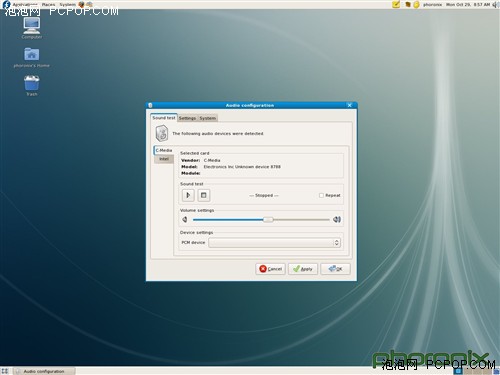Expand the PCM device dropdown
Screen dimensions: 500x375
pyautogui.click(x=274, y=242)
